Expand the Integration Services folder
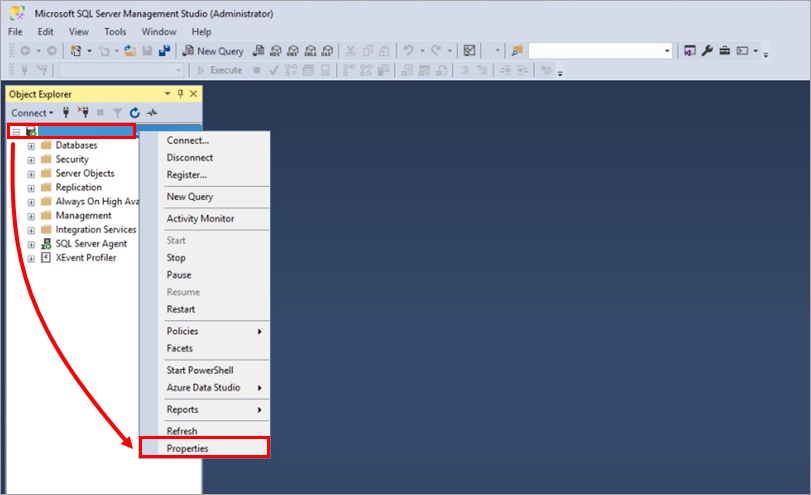 coord(31,230)
